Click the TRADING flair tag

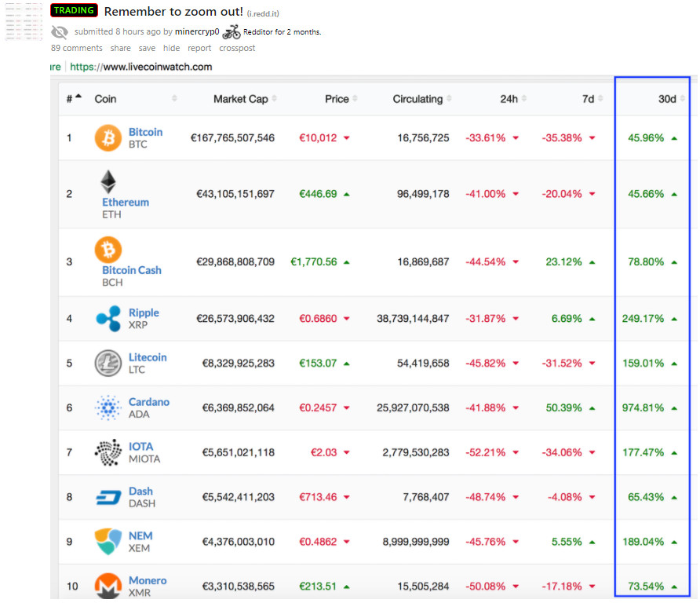(x=74, y=10)
